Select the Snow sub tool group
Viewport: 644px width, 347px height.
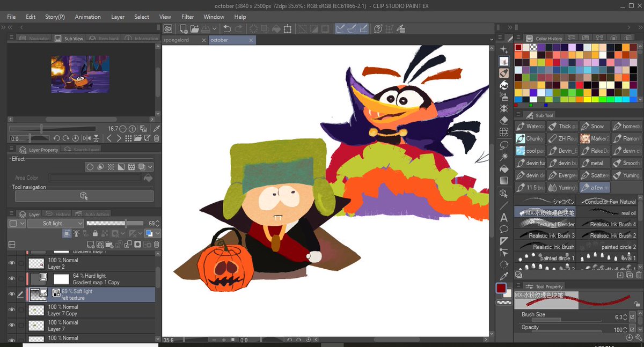tap(594, 127)
